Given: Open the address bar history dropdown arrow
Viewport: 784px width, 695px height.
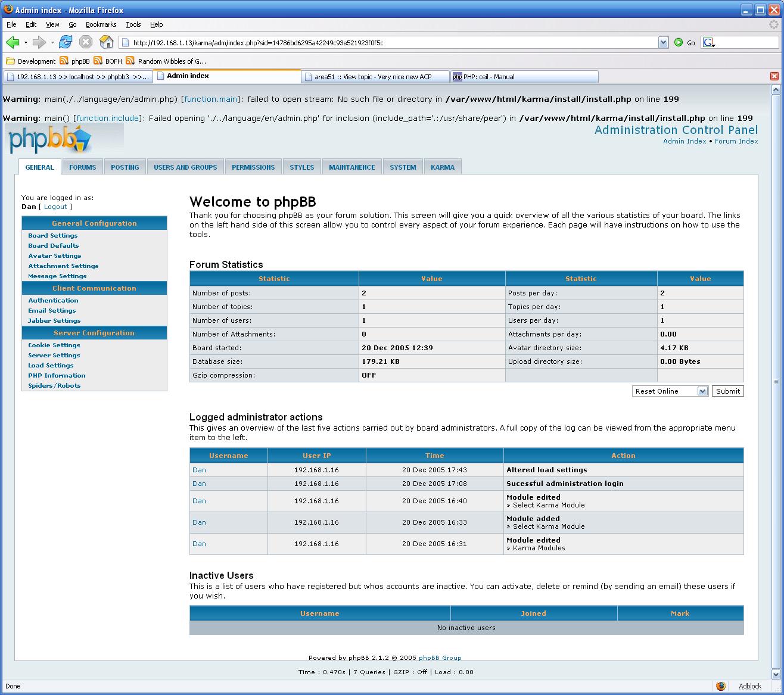Looking at the screenshot, I should pos(663,42).
